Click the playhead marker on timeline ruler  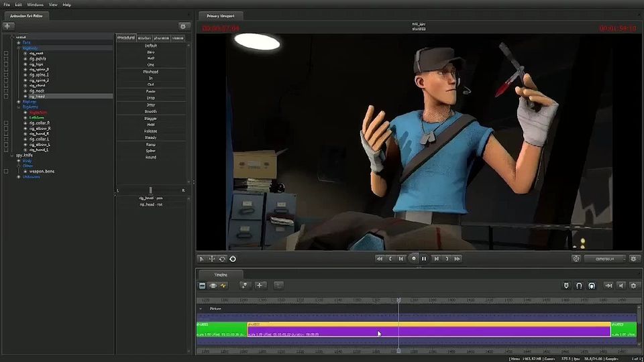coord(398,300)
